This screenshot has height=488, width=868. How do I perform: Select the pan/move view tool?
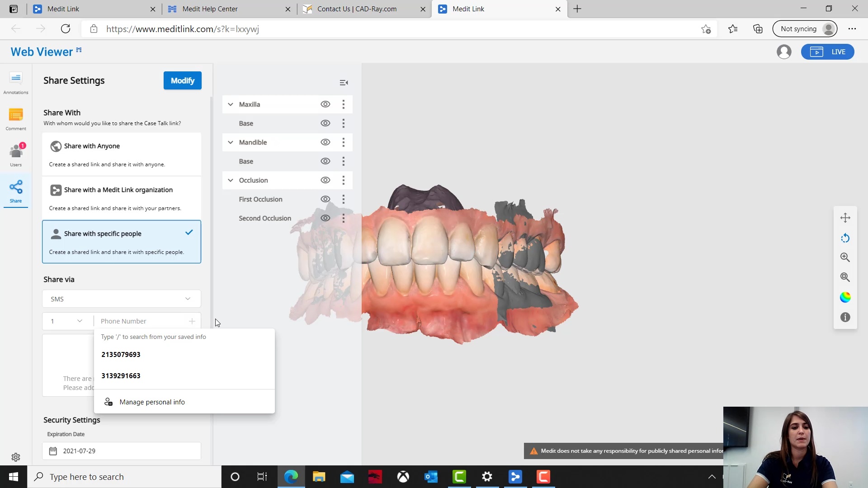(x=845, y=218)
